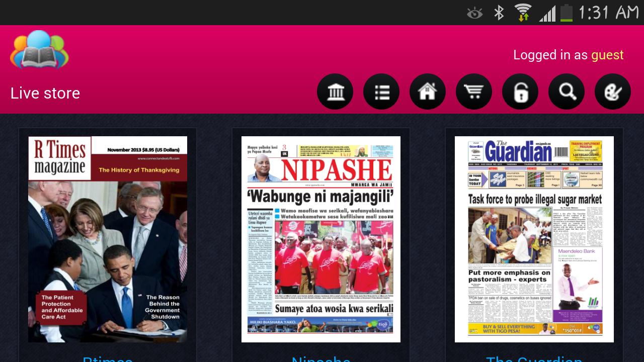
Task: Open the R Times magazine cover
Action: pos(108,239)
